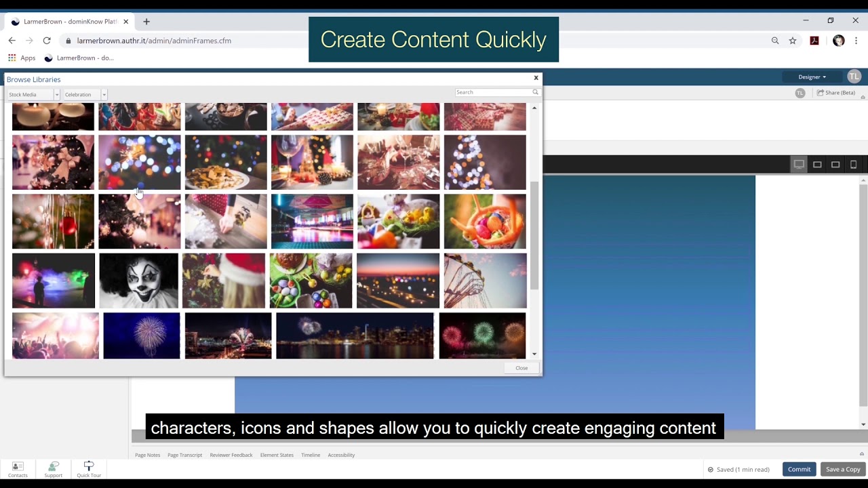Select the colorful Easter eggs image
Viewport: 868px width, 488px height.
click(x=311, y=281)
